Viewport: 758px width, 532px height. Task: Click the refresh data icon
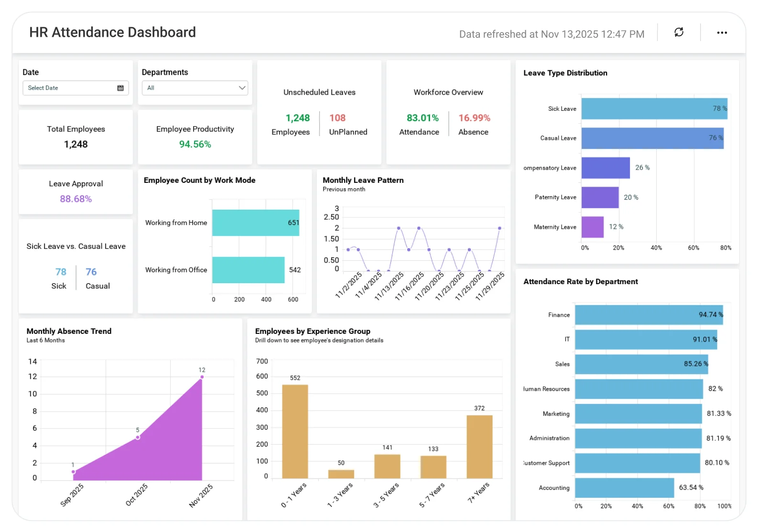tap(679, 32)
